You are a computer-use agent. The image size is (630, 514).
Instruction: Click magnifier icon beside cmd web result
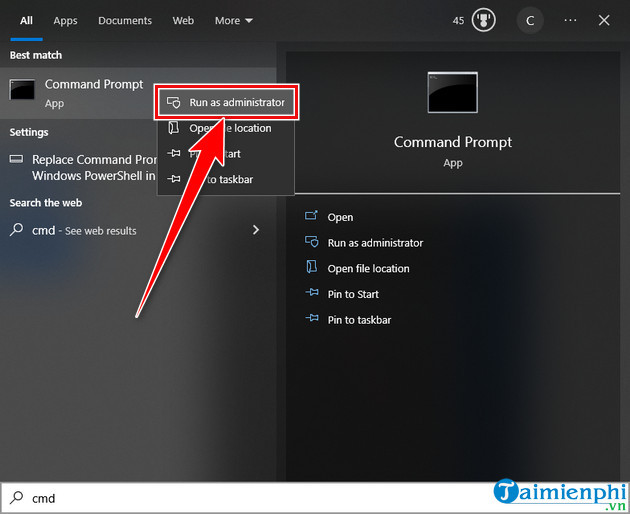tap(16, 229)
